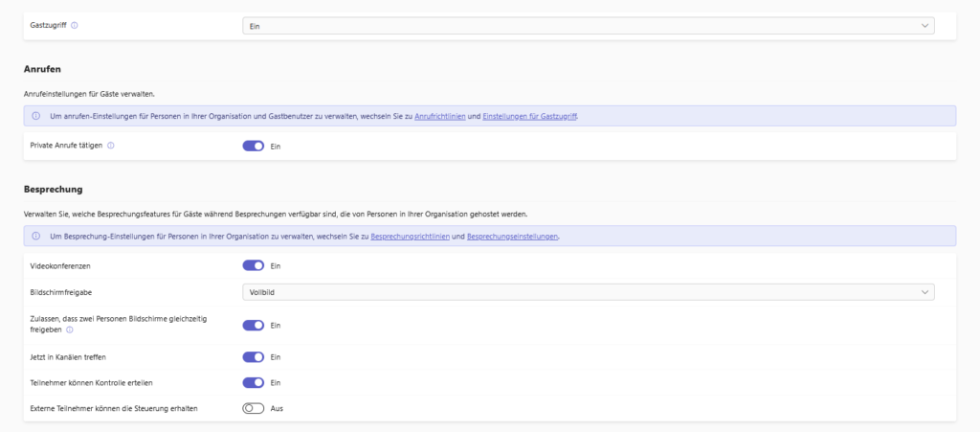
Task: Expand the Bildschirmfreigabe dropdown showing 'Vollbild'
Action: coord(588,291)
